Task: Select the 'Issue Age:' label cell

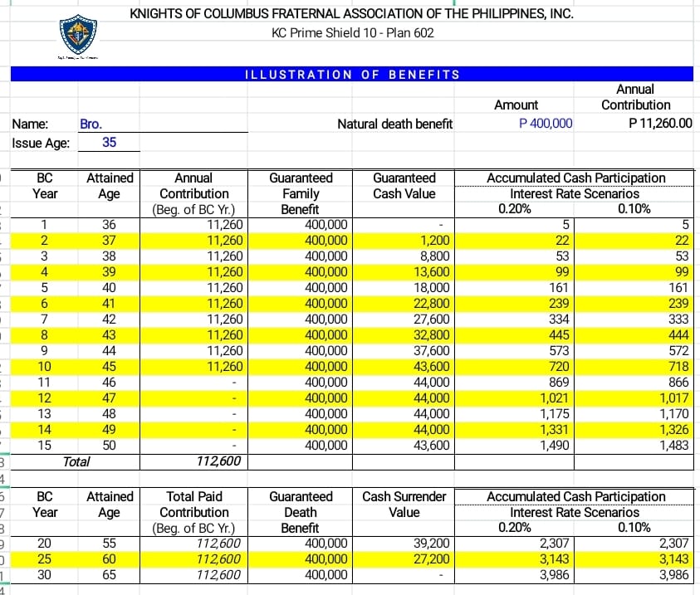Action: [x=41, y=144]
